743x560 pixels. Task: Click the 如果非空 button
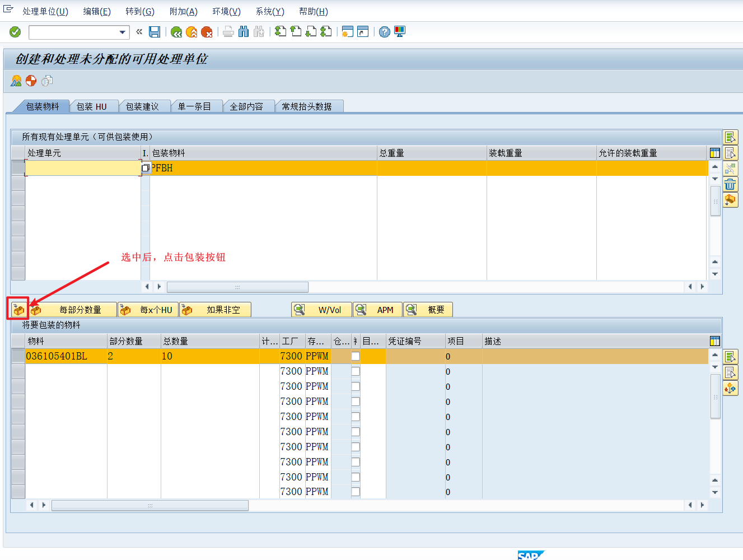tap(216, 310)
